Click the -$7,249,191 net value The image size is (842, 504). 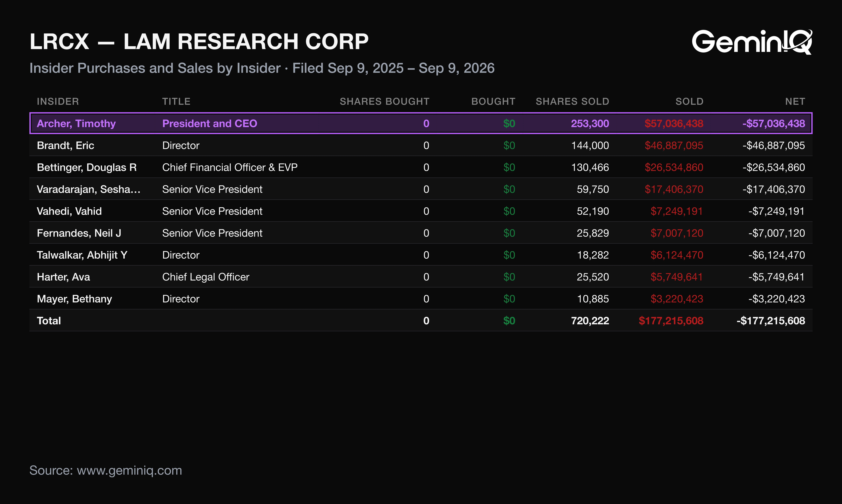776,211
